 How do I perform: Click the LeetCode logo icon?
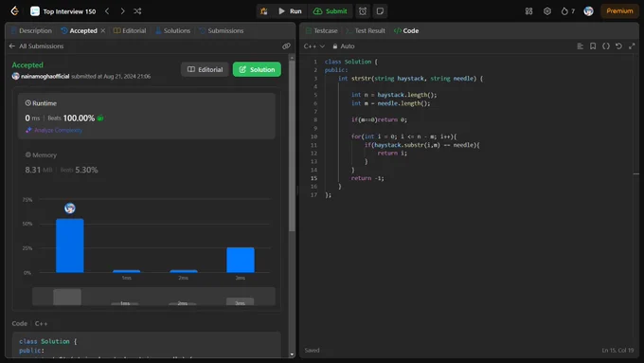click(x=15, y=11)
